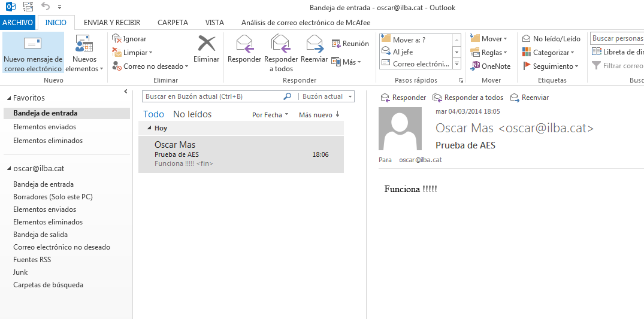This screenshot has height=319, width=644.
Task: Toggle Más nuevo sort order
Action: pyautogui.click(x=319, y=115)
